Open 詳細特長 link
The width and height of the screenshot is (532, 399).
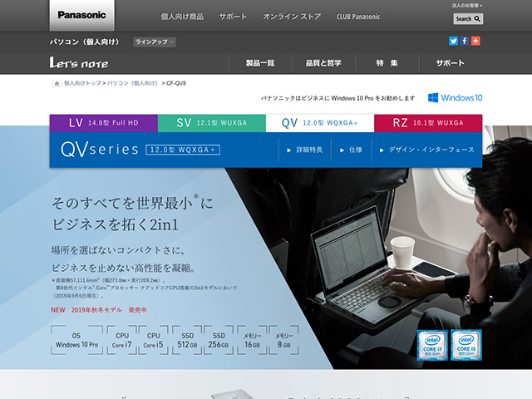pyautogui.click(x=305, y=150)
